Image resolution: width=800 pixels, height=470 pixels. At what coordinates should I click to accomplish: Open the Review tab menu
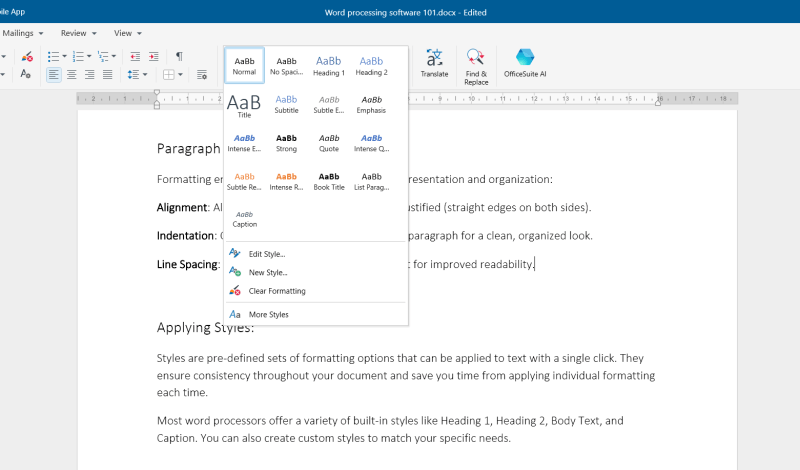tap(73, 33)
